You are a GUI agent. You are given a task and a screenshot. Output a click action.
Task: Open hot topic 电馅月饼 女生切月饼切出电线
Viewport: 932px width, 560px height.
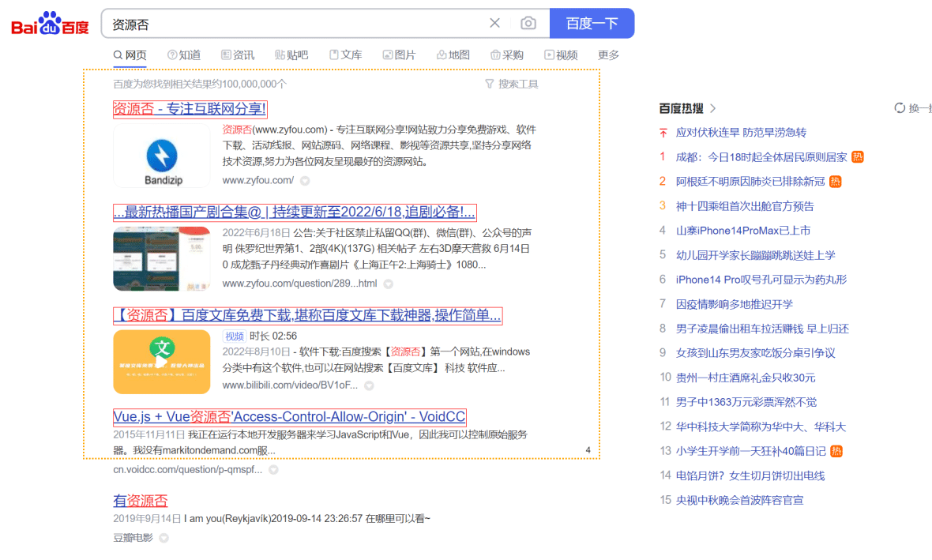click(x=750, y=475)
